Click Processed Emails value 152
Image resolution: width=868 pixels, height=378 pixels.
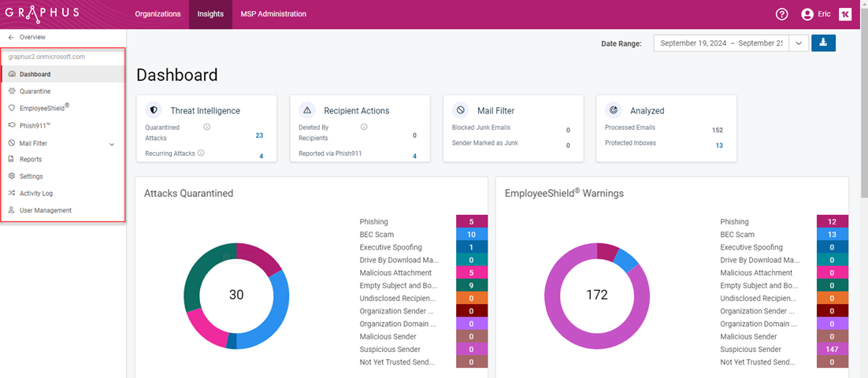click(718, 130)
